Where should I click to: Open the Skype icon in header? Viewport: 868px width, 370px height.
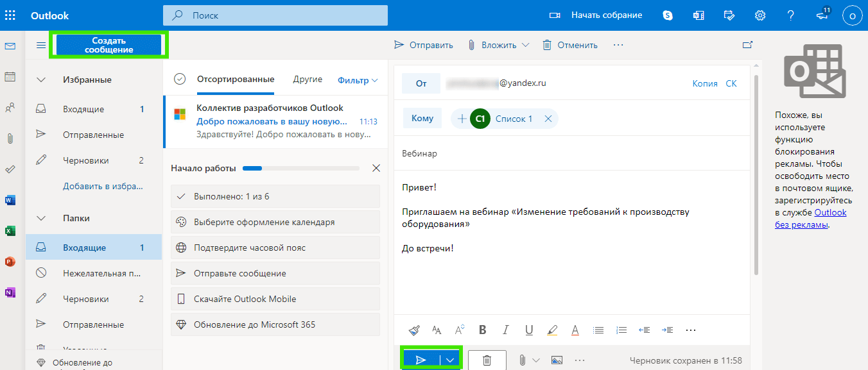point(668,15)
